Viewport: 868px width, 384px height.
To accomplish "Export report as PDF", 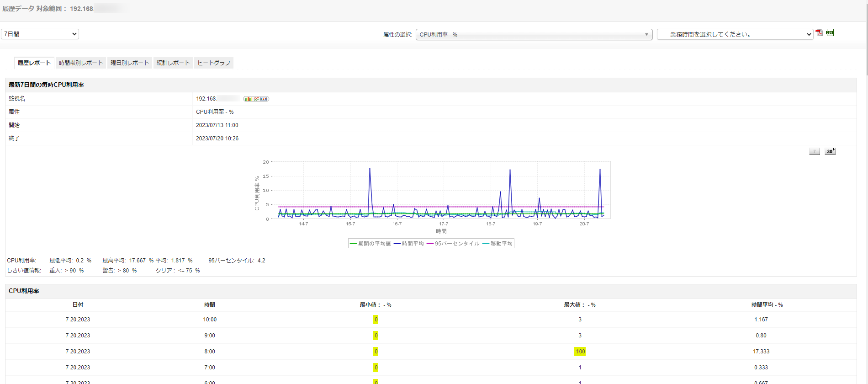I will (819, 33).
